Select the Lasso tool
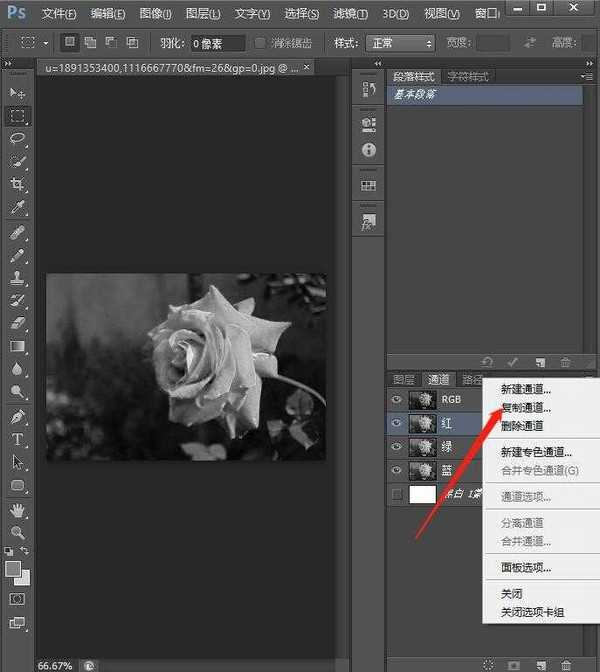 [18, 139]
